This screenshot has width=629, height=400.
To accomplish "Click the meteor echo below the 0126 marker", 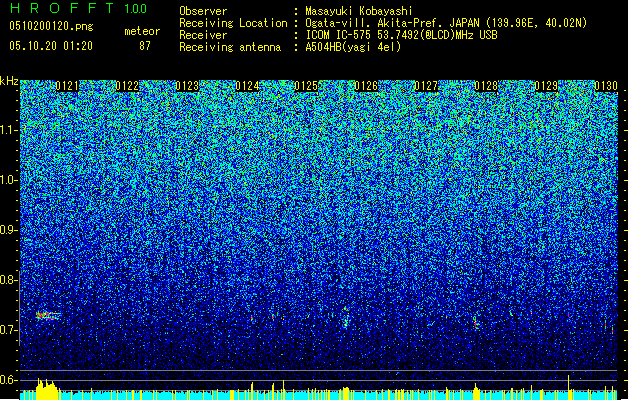I will point(346,318).
